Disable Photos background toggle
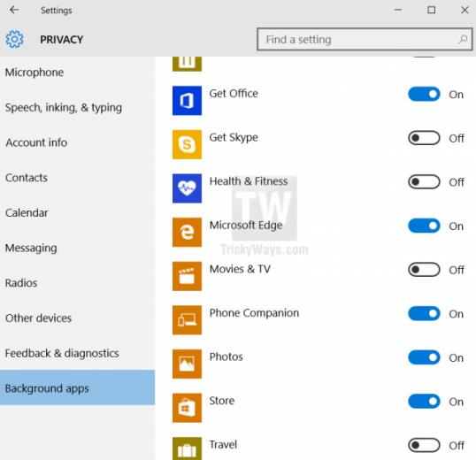The width and height of the screenshot is (476, 460). point(424,357)
